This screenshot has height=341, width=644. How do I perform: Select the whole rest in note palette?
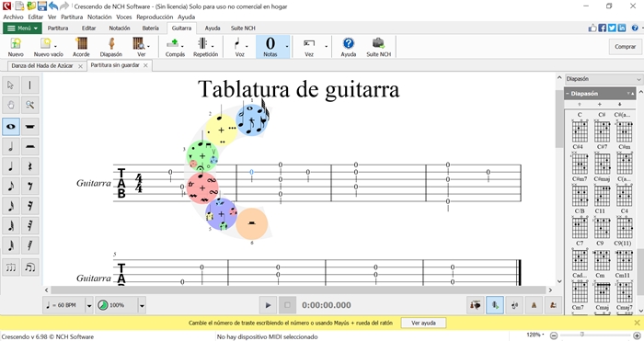tap(30, 127)
